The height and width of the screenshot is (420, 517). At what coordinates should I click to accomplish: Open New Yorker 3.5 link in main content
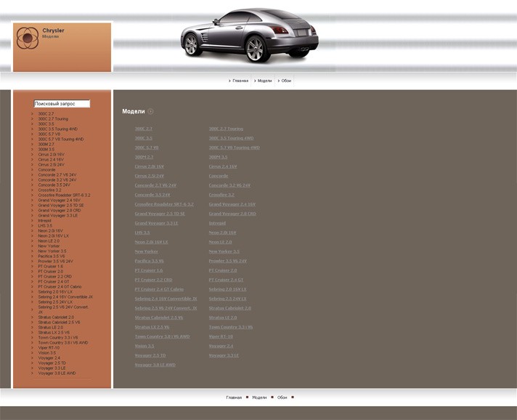click(x=224, y=251)
